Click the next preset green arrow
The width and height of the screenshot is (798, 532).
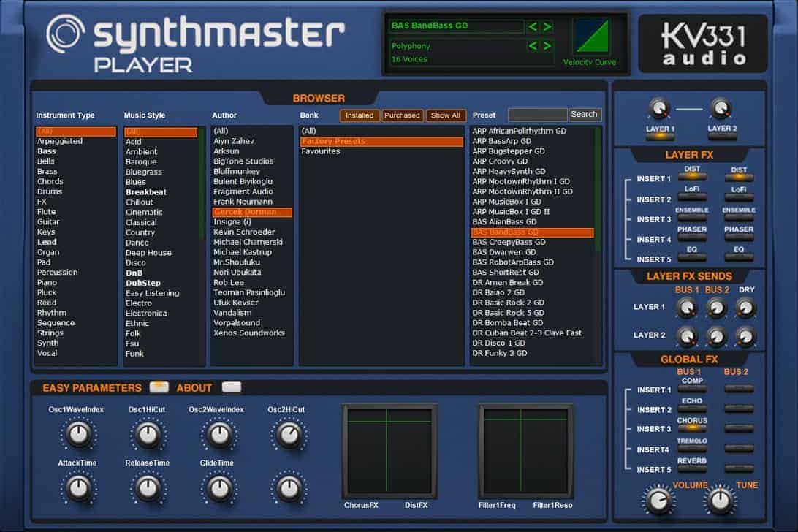(547, 27)
